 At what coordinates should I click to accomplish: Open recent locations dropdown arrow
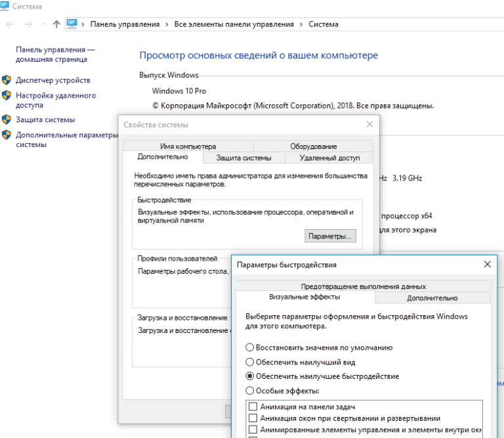44,24
